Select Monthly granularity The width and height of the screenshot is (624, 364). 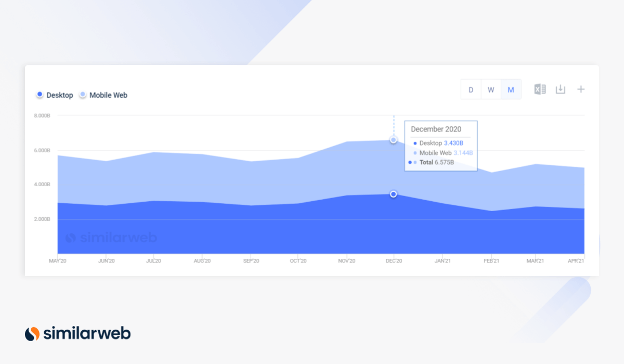pyautogui.click(x=511, y=89)
